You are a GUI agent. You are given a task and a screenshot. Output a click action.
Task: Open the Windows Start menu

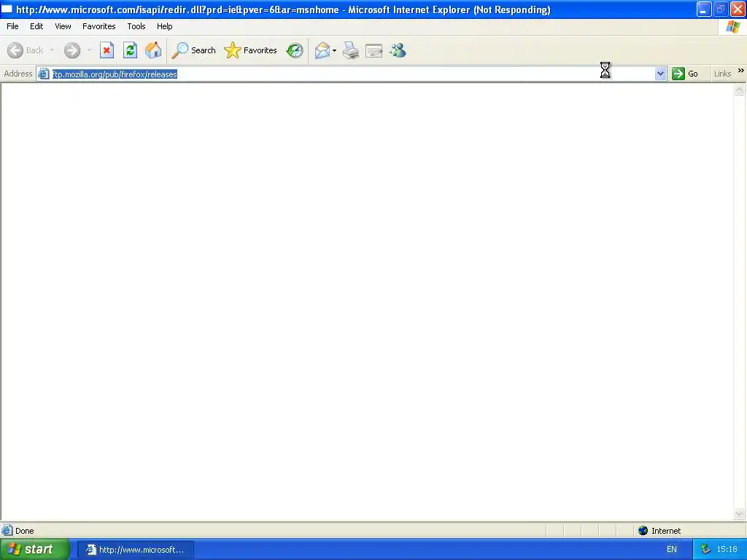34,550
